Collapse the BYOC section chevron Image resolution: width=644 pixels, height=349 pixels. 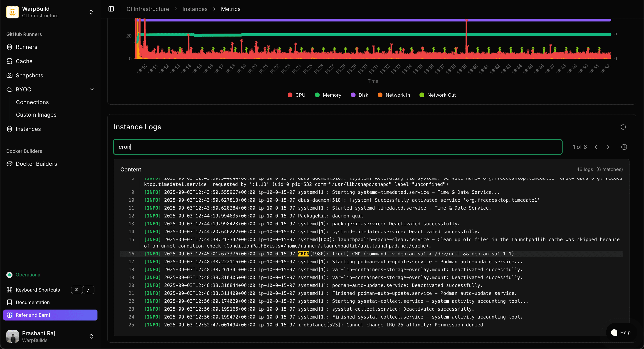point(92,89)
